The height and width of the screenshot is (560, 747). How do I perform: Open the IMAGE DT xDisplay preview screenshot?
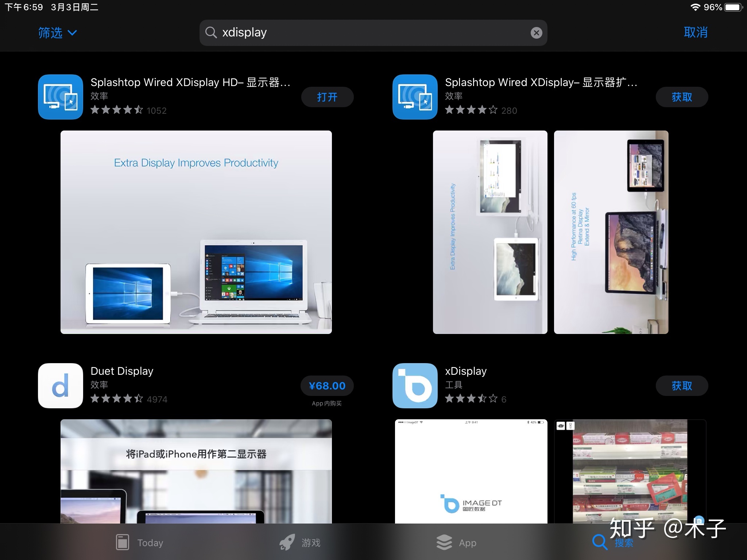tap(471, 471)
